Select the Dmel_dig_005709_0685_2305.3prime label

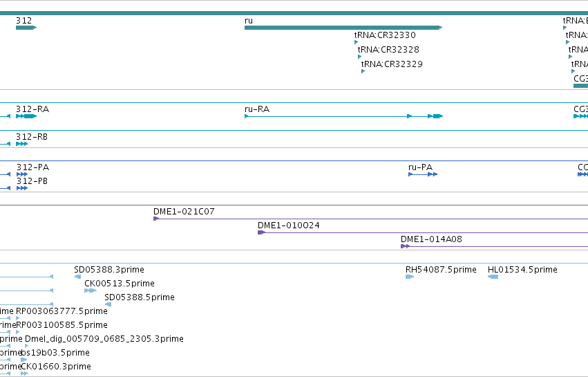click(104, 339)
